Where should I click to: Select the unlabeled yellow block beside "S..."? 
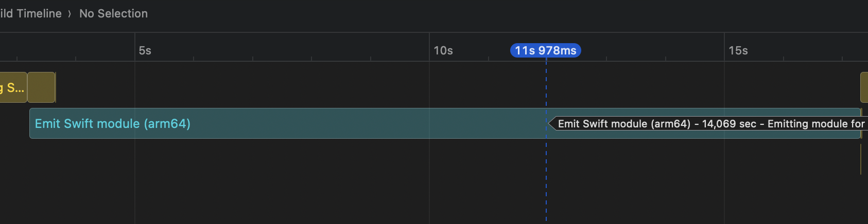point(41,88)
